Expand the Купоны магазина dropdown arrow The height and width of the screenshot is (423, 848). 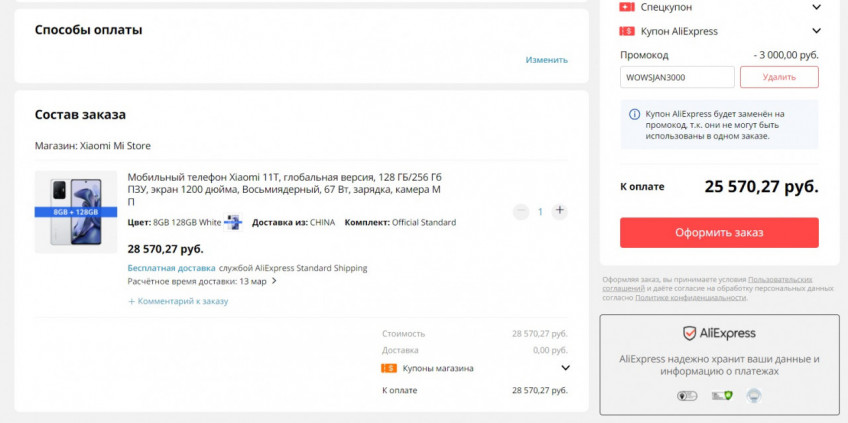(x=565, y=368)
